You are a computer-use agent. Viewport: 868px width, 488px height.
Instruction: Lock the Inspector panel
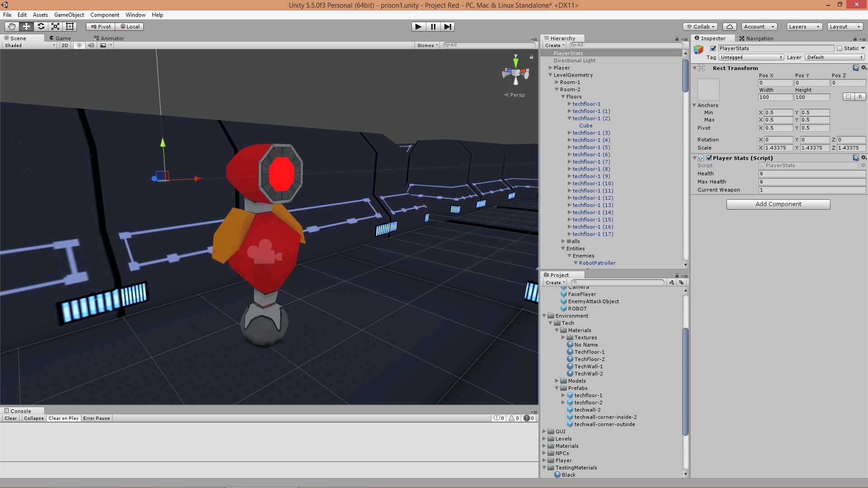click(855, 39)
